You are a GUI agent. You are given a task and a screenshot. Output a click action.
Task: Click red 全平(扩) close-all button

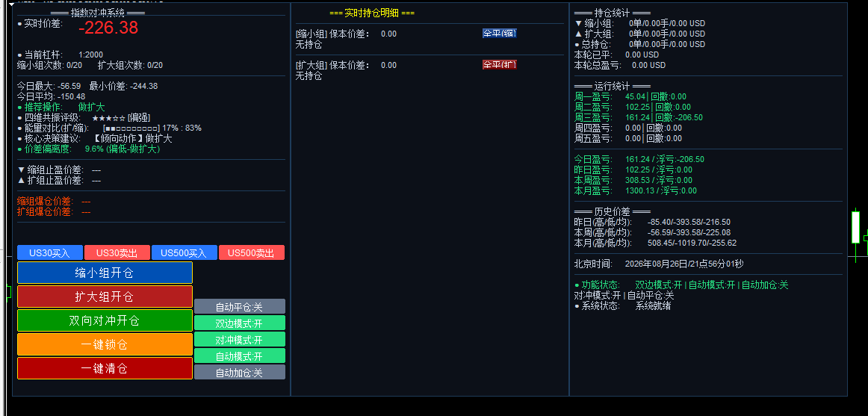[x=499, y=65]
